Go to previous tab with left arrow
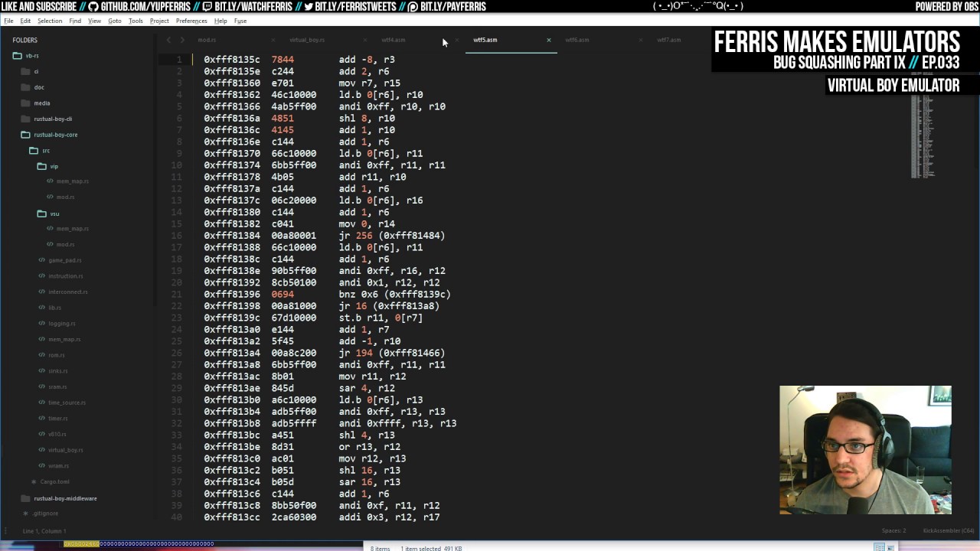 click(x=169, y=40)
